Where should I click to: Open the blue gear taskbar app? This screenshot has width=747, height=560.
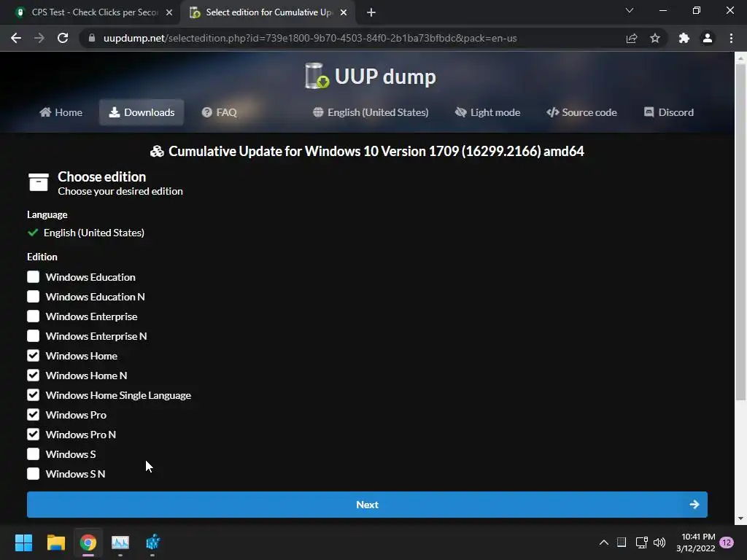tap(152, 542)
